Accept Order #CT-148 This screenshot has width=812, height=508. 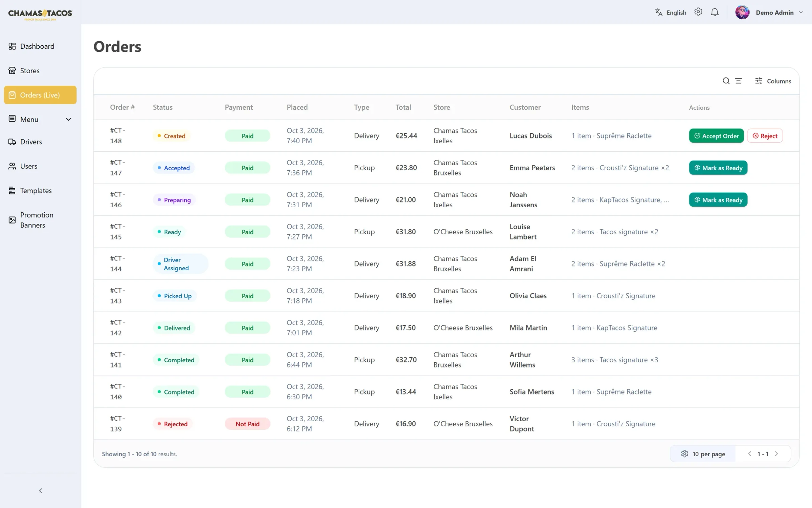716,136
